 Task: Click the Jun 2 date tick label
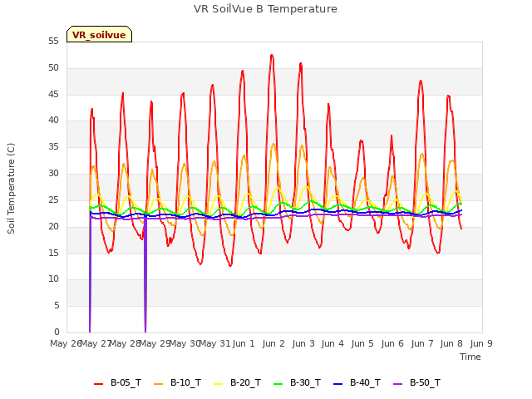click(x=273, y=343)
